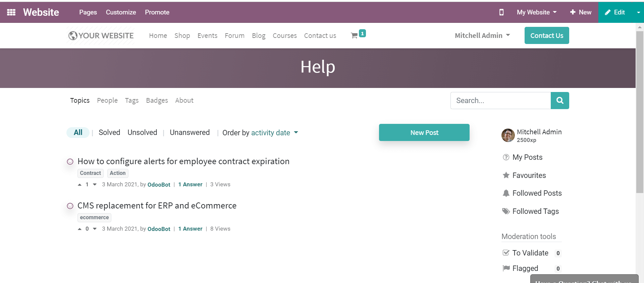Click the Followed Tags tag icon

click(506, 211)
